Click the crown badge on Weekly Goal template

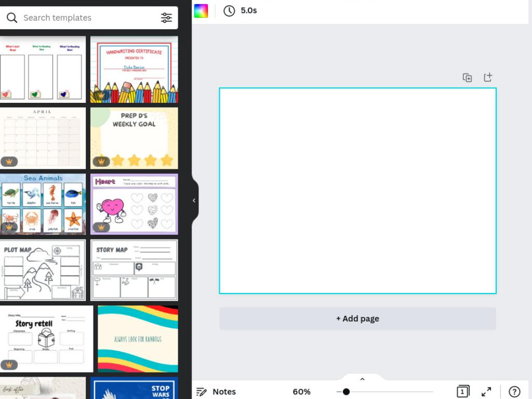click(101, 162)
